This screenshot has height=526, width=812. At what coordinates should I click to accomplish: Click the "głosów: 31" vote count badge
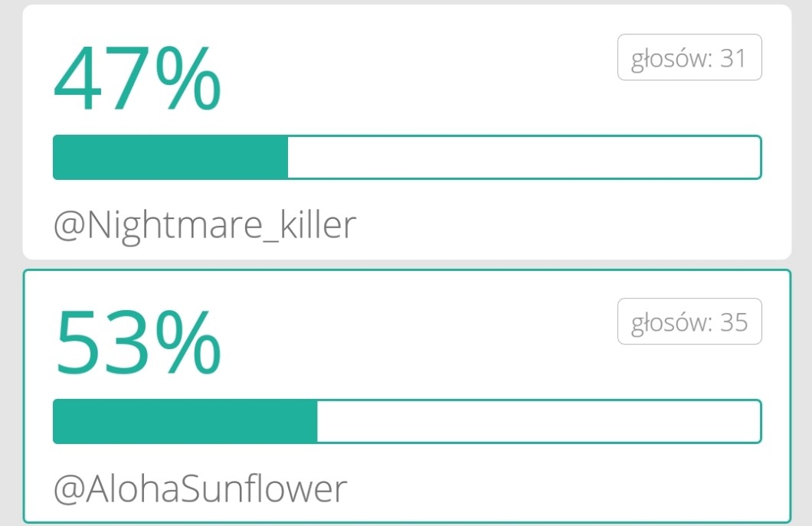pyautogui.click(x=689, y=57)
